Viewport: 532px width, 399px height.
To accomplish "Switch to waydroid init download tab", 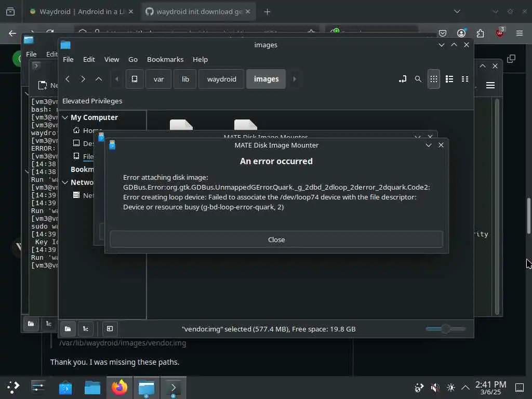I will click(198, 12).
